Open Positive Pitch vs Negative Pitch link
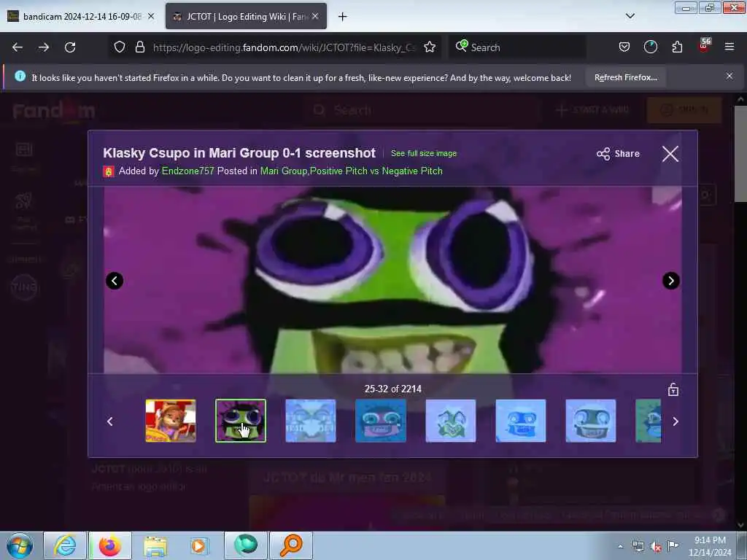 [x=376, y=171]
